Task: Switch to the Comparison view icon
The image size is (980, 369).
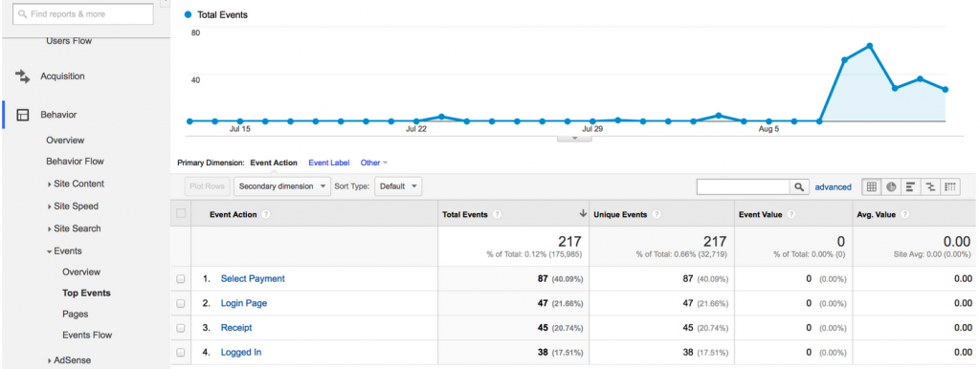Action: [x=930, y=186]
